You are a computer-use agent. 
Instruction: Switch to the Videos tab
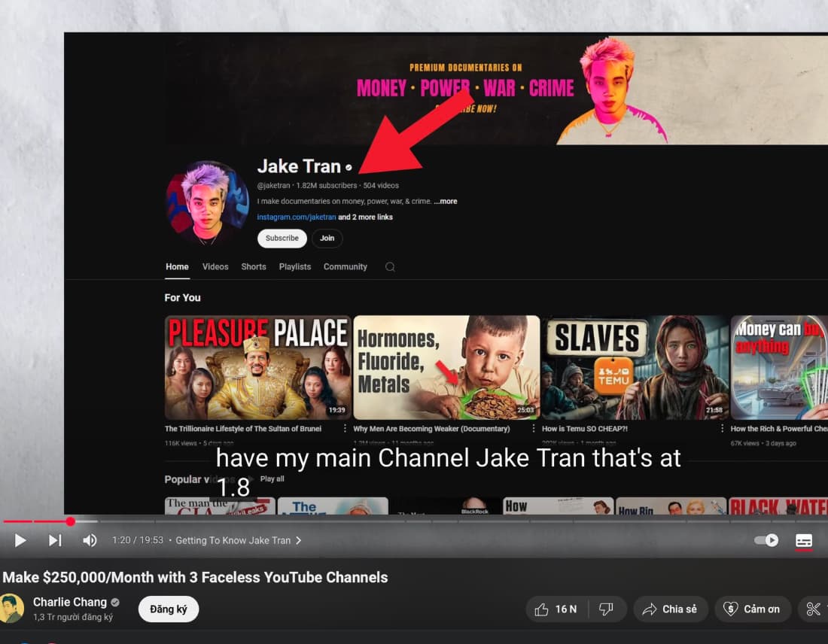215,267
